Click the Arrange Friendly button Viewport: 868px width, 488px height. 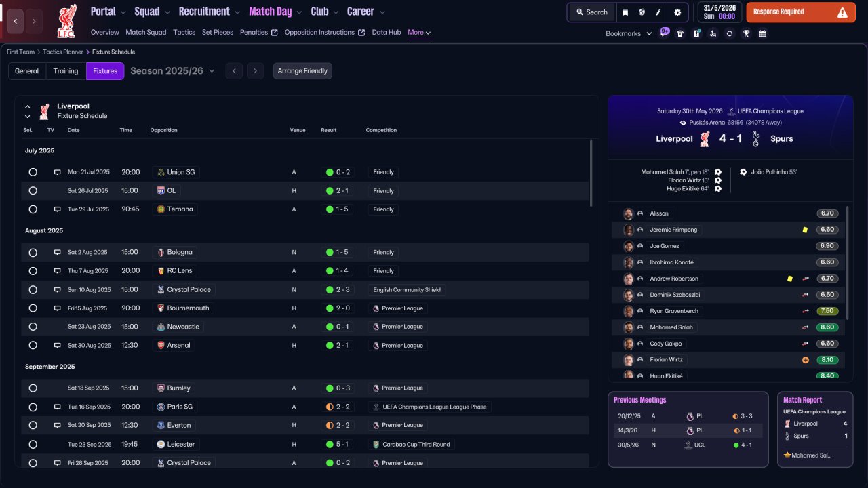pyautogui.click(x=302, y=71)
